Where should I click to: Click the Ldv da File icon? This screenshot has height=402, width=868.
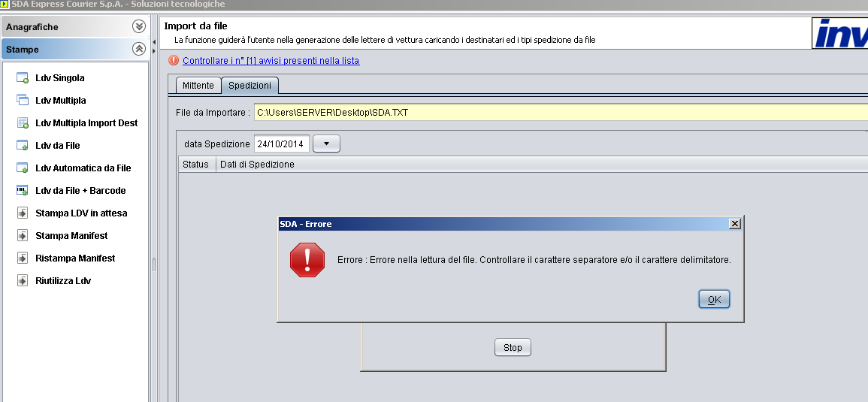point(22,146)
